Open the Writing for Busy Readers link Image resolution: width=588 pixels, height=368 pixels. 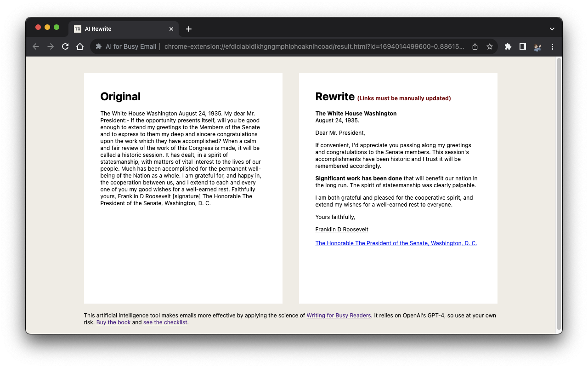(339, 315)
